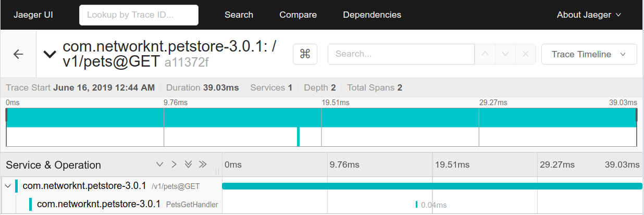This screenshot has width=644, height=215.
Task: Expand all spans with double down chevron
Action: [x=189, y=165]
